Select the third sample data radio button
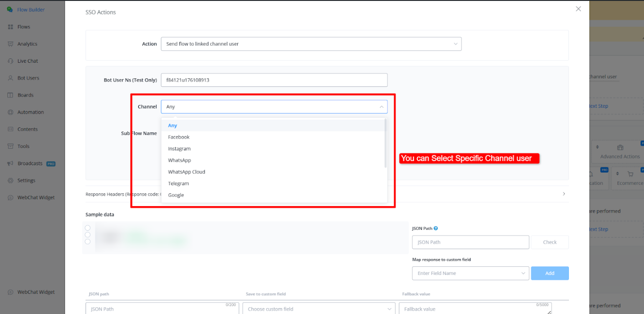The image size is (644, 314). (87, 242)
